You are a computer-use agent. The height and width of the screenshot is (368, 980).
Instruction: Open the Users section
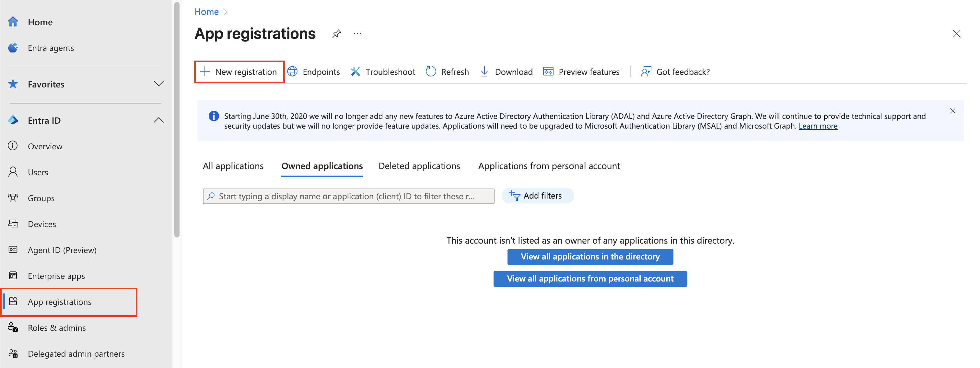[x=38, y=172]
